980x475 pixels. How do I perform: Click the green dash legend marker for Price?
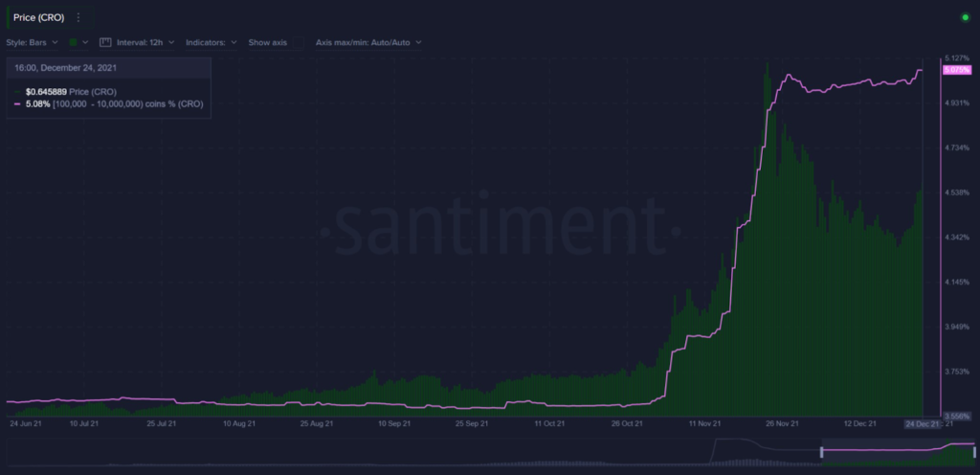coord(17,91)
